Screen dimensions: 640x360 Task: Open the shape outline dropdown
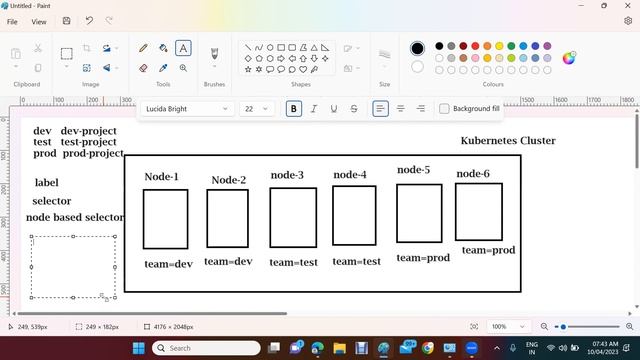point(351,48)
